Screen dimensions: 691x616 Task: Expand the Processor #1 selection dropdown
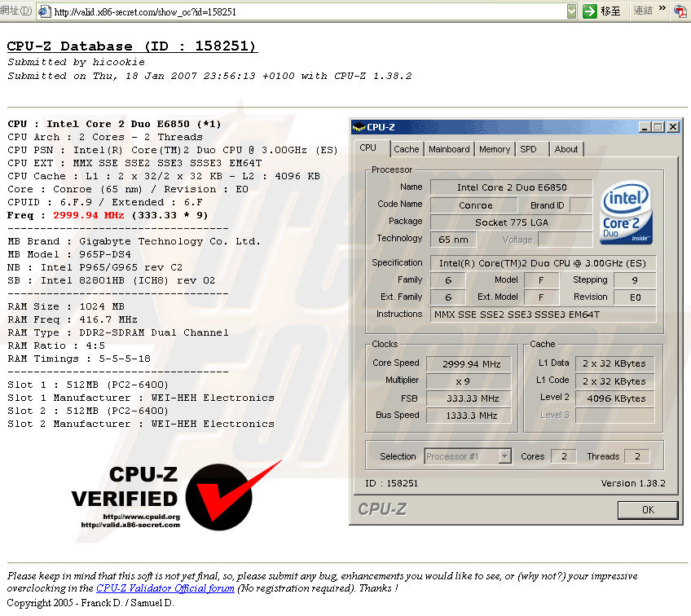[x=504, y=456]
